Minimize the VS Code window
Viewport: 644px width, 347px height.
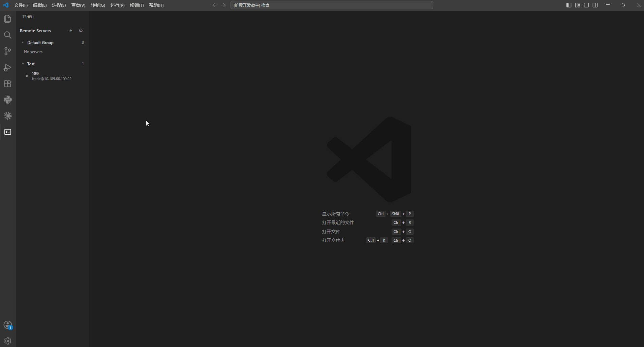(608, 5)
